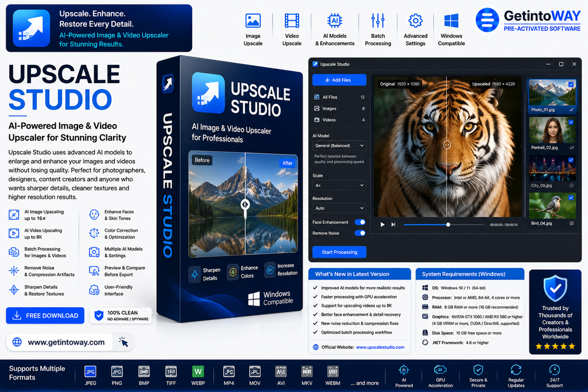Select the Bird_04.jpg thumbnail
Viewport: 588px width, 392px height.
[x=552, y=205]
